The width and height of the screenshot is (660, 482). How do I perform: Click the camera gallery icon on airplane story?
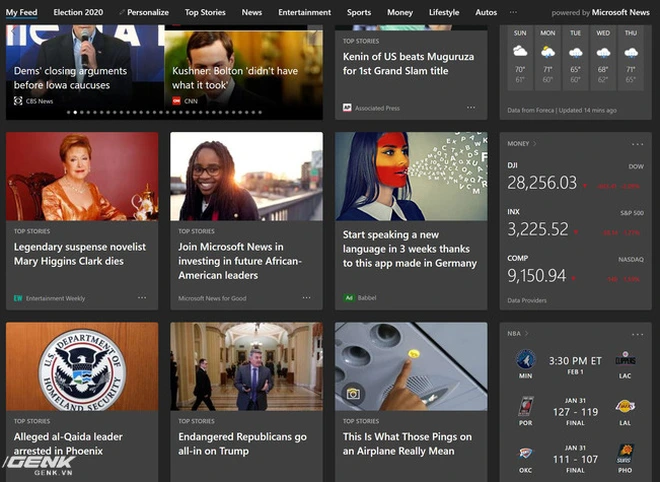click(351, 394)
